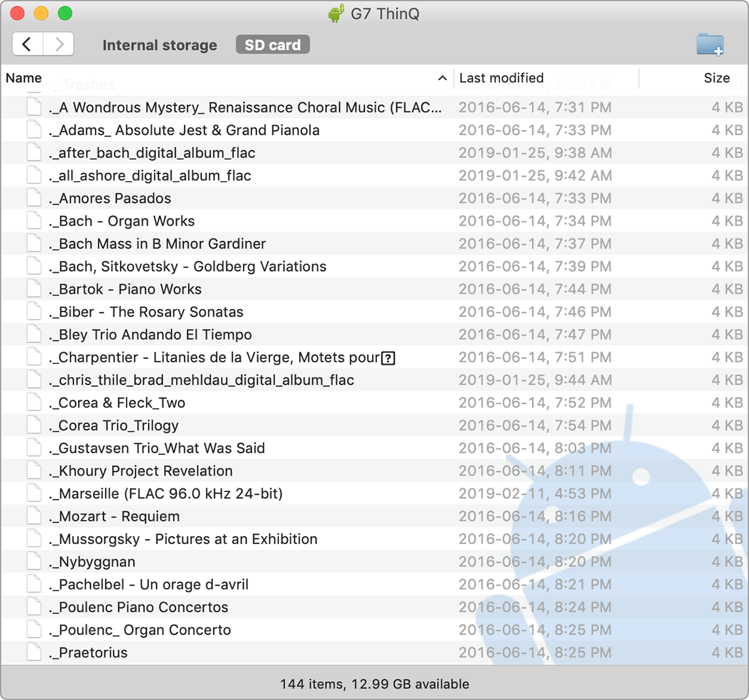Sort by the Name column header
Image resolution: width=749 pixels, height=700 pixels.
[24, 78]
